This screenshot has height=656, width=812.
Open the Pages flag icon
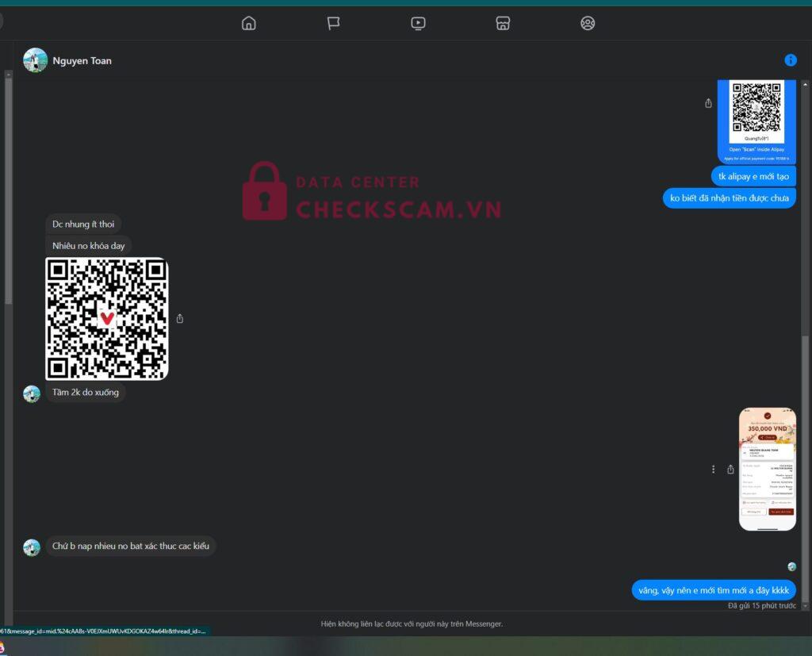[334, 23]
